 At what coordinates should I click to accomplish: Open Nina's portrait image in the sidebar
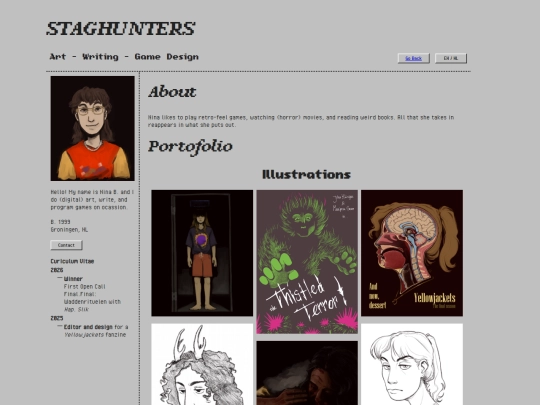(93, 128)
